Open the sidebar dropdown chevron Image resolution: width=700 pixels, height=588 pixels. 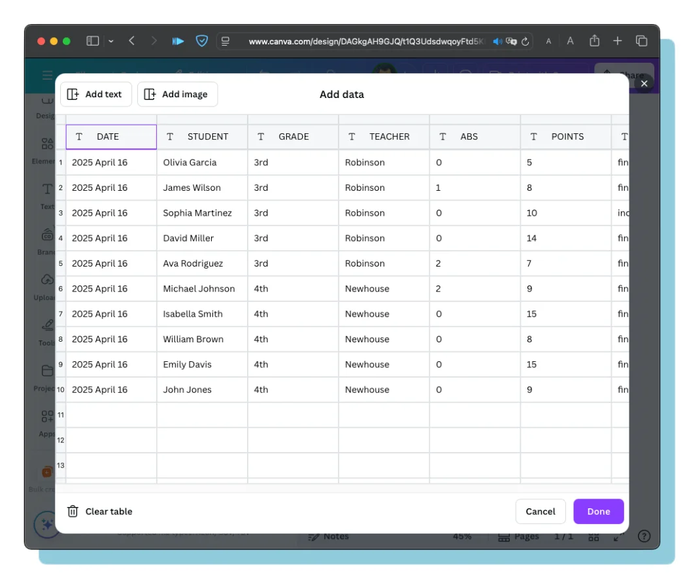pyautogui.click(x=110, y=41)
